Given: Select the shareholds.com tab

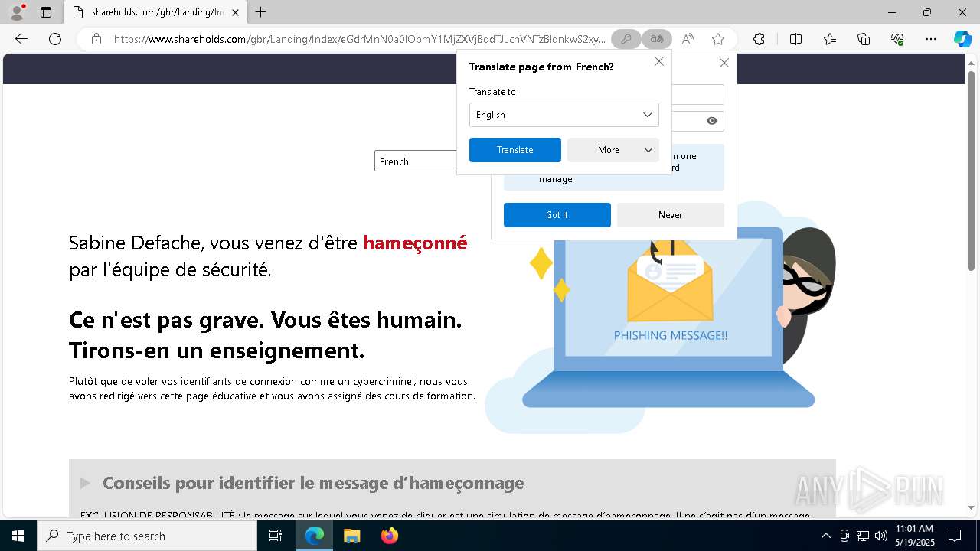Looking at the screenshot, I should click(x=156, y=12).
